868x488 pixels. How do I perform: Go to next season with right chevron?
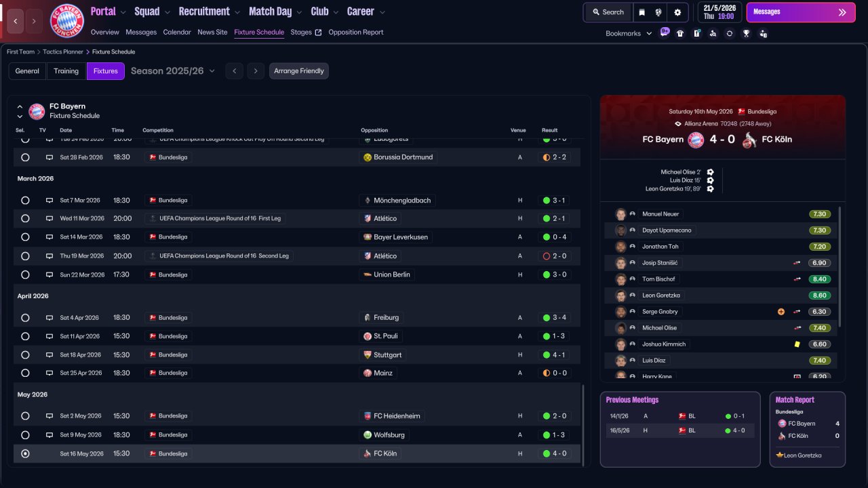point(255,71)
